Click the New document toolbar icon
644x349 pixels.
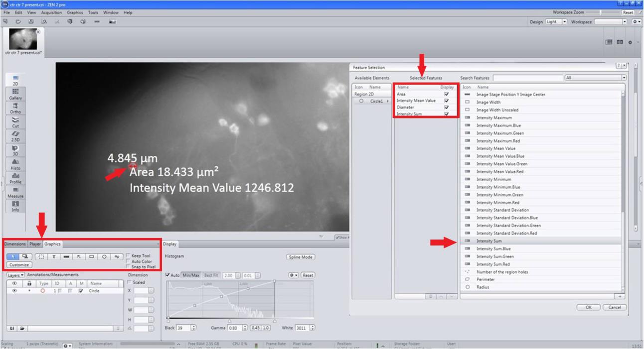click(5, 22)
